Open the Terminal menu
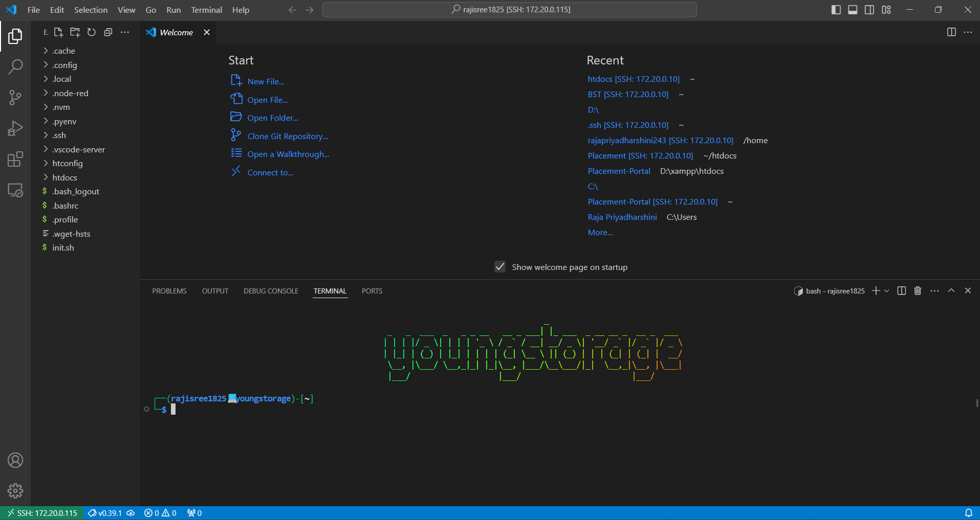Viewport: 980px width, 520px height. 206,10
